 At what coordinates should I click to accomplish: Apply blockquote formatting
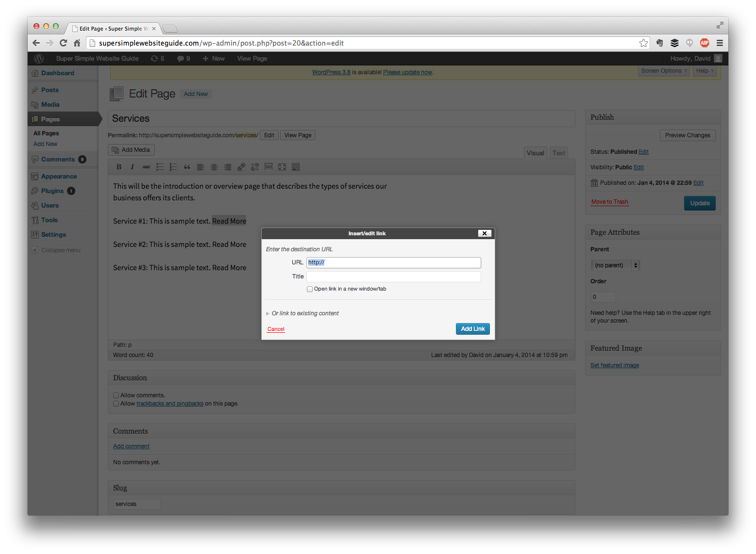(187, 167)
